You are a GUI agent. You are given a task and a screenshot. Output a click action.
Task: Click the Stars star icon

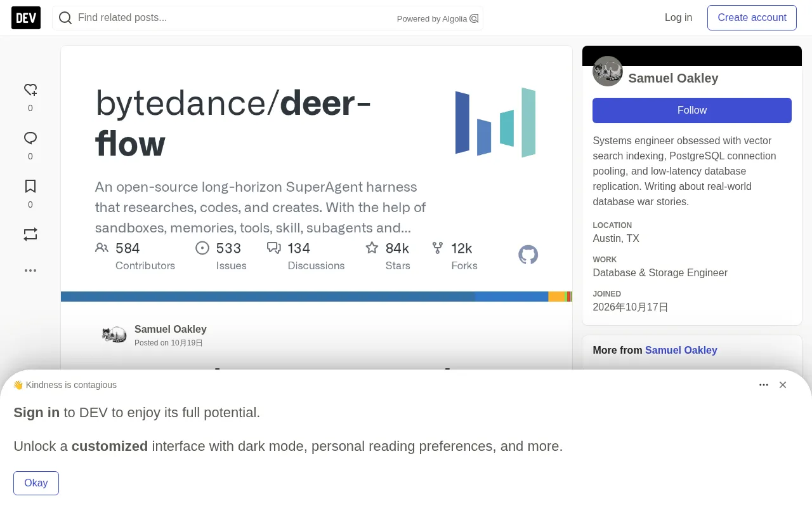pyautogui.click(x=372, y=248)
